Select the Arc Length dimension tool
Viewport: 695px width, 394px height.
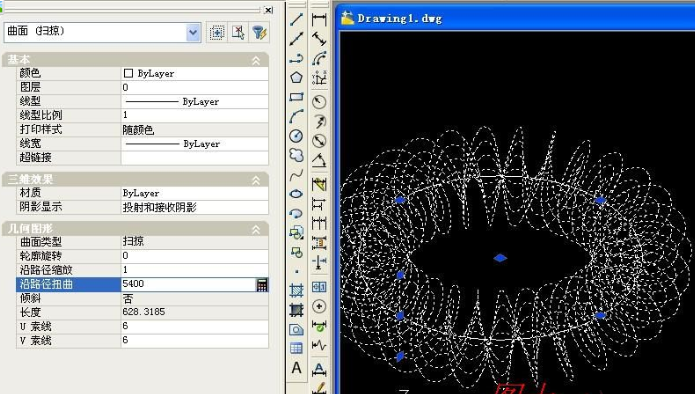pyautogui.click(x=319, y=58)
